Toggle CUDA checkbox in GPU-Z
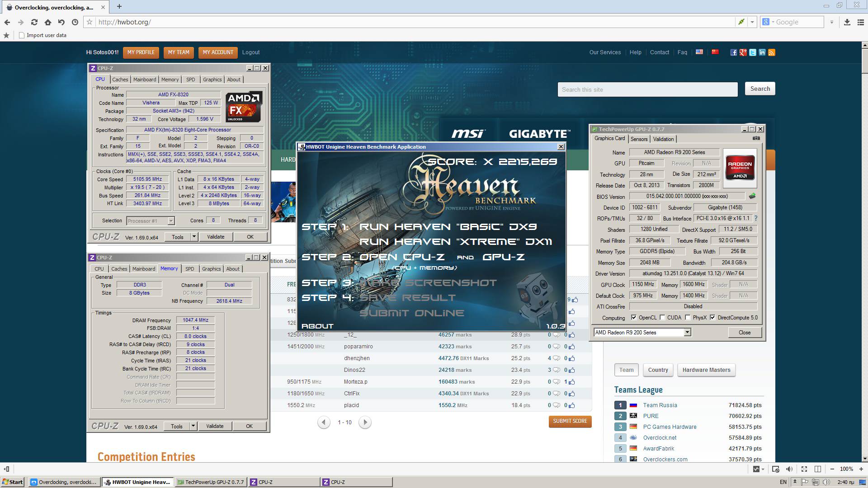This screenshot has width=868, height=488. [x=662, y=318]
